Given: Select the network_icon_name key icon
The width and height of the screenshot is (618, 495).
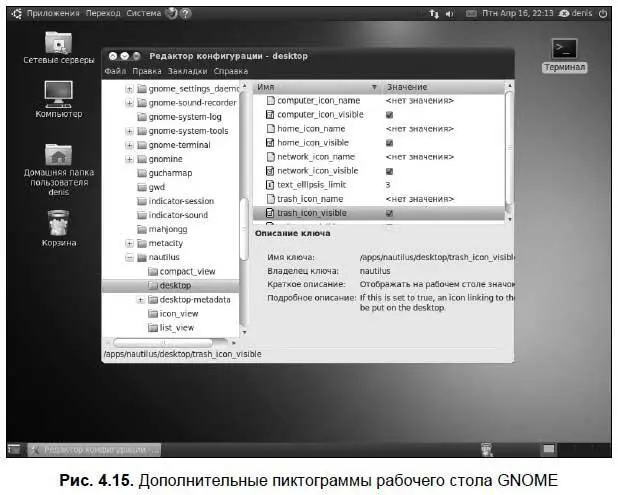Looking at the screenshot, I should [x=270, y=157].
